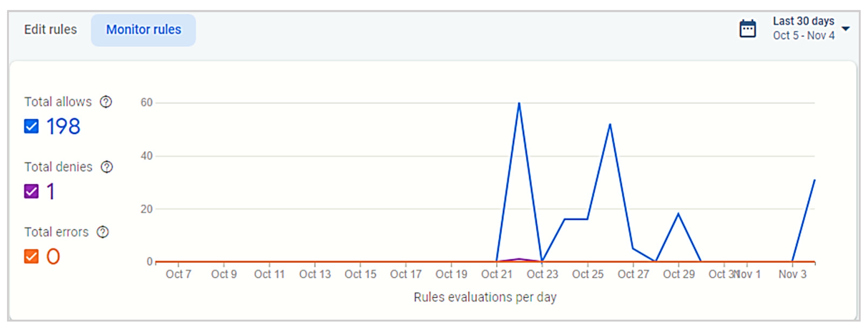Click the Rules evaluations per day caption
868x331 pixels.
click(485, 297)
